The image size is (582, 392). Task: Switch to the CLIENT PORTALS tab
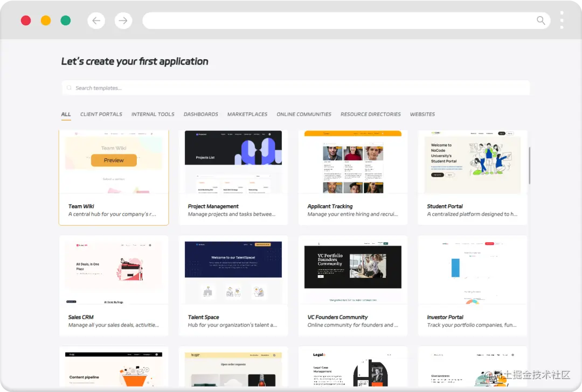[x=101, y=114]
